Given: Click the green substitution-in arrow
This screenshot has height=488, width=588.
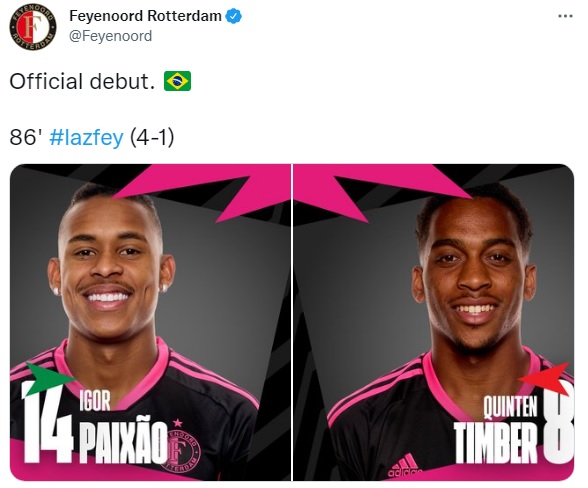Looking at the screenshot, I should (x=50, y=379).
